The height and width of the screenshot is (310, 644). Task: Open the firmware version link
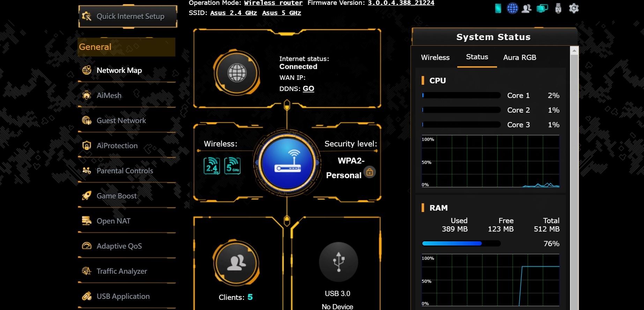coord(401,3)
